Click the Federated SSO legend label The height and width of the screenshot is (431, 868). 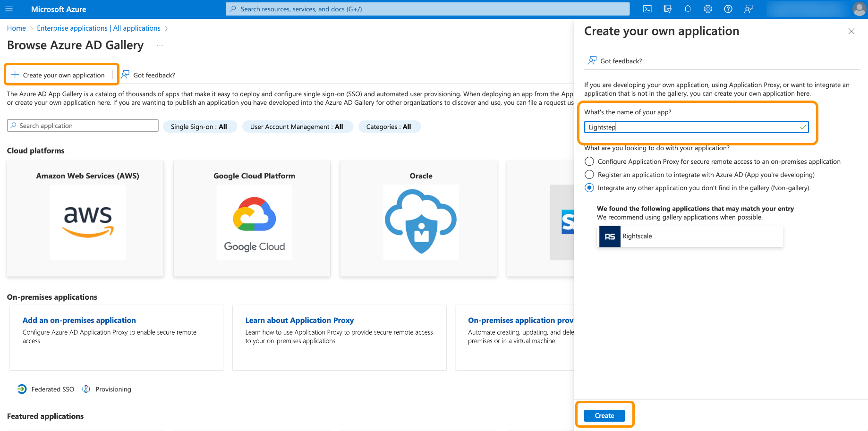point(53,389)
